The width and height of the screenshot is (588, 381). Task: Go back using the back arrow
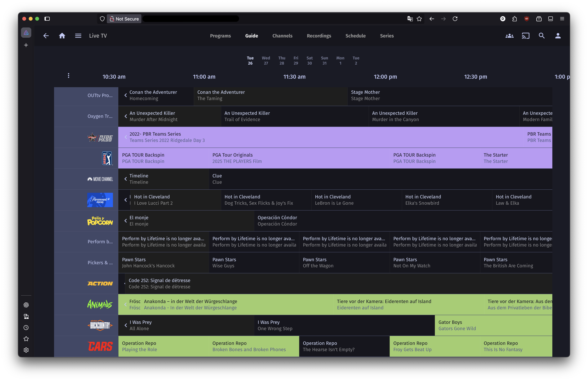point(46,36)
